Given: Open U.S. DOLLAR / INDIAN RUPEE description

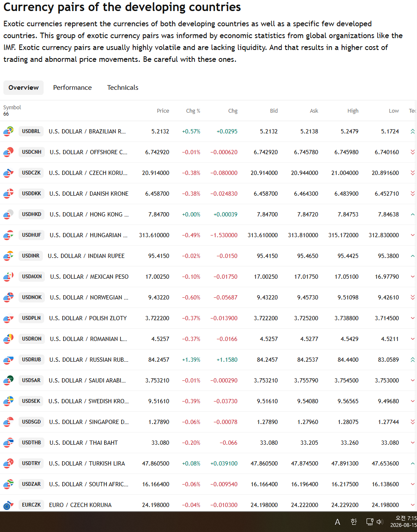Looking at the screenshot, I should [86, 256].
